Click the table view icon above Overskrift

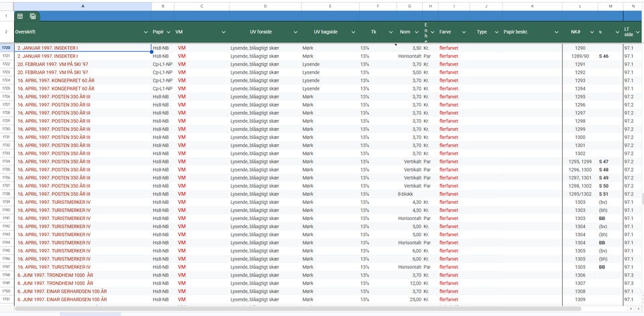(x=20, y=15)
